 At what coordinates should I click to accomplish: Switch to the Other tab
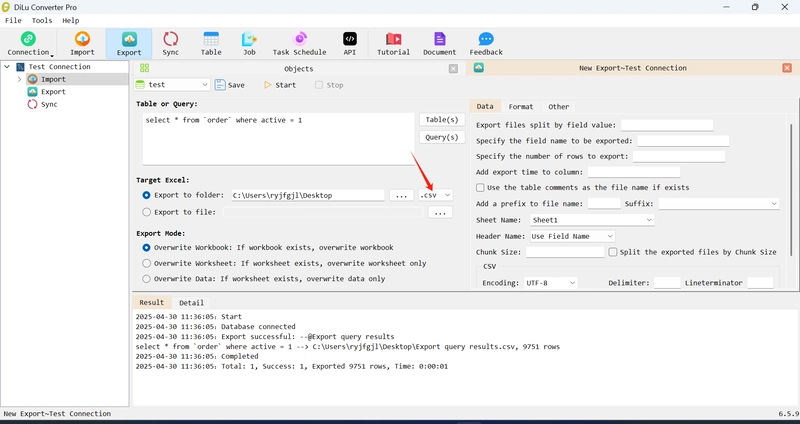558,107
